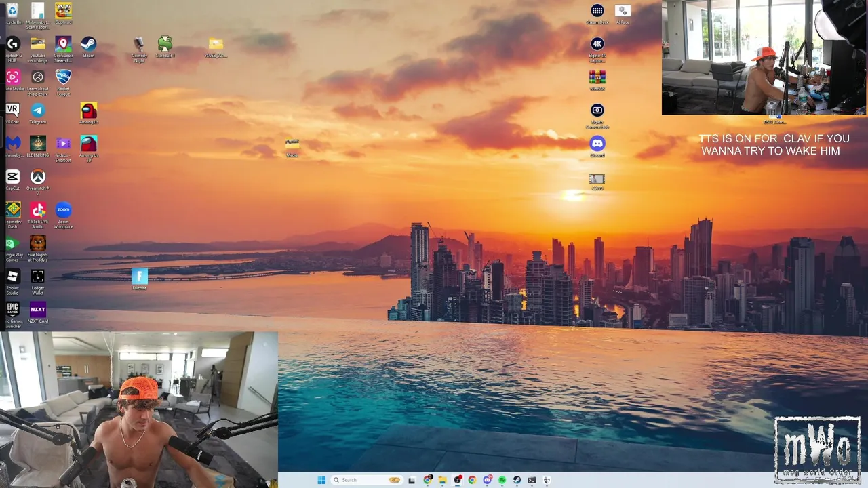Open Discord from the taskbar
Image resolution: width=868 pixels, height=488 pixels.
(x=487, y=480)
